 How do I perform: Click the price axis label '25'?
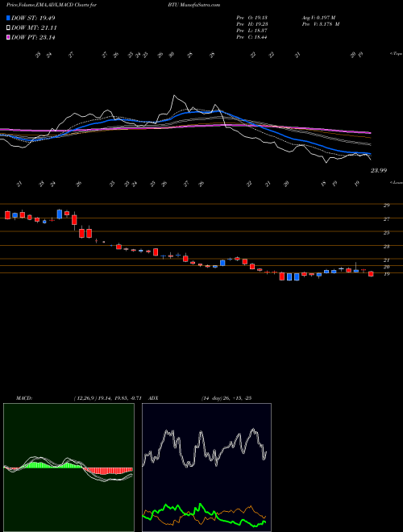click(x=386, y=233)
